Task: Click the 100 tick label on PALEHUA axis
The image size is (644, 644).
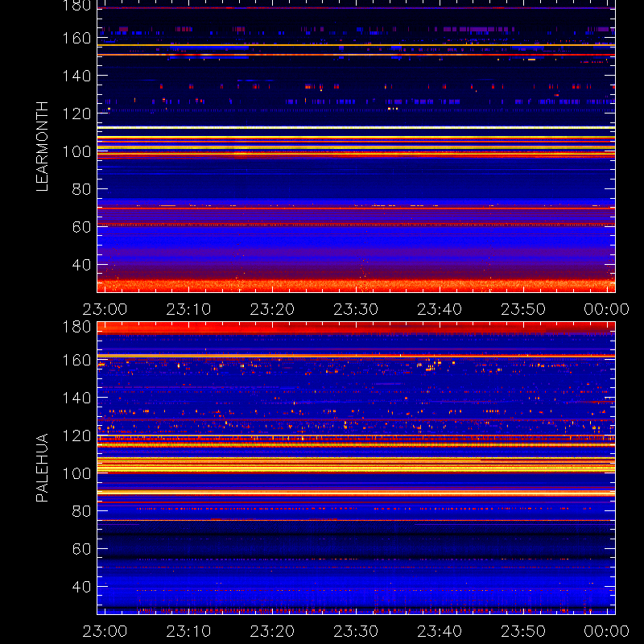Action: pos(76,473)
